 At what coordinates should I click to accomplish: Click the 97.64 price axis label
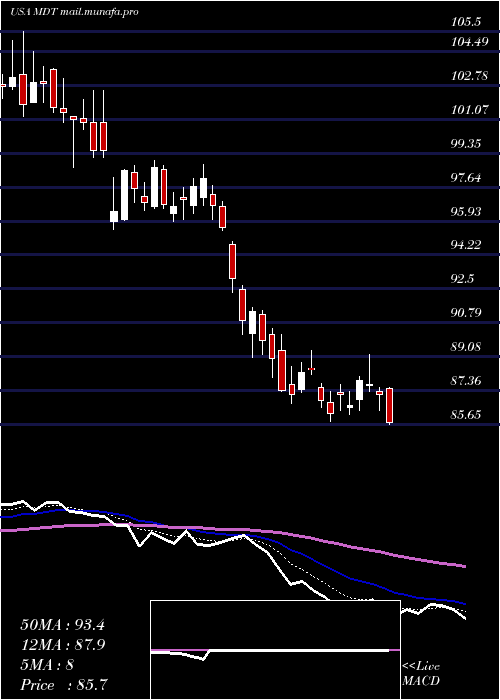pyautogui.click(x=467, y=178)
